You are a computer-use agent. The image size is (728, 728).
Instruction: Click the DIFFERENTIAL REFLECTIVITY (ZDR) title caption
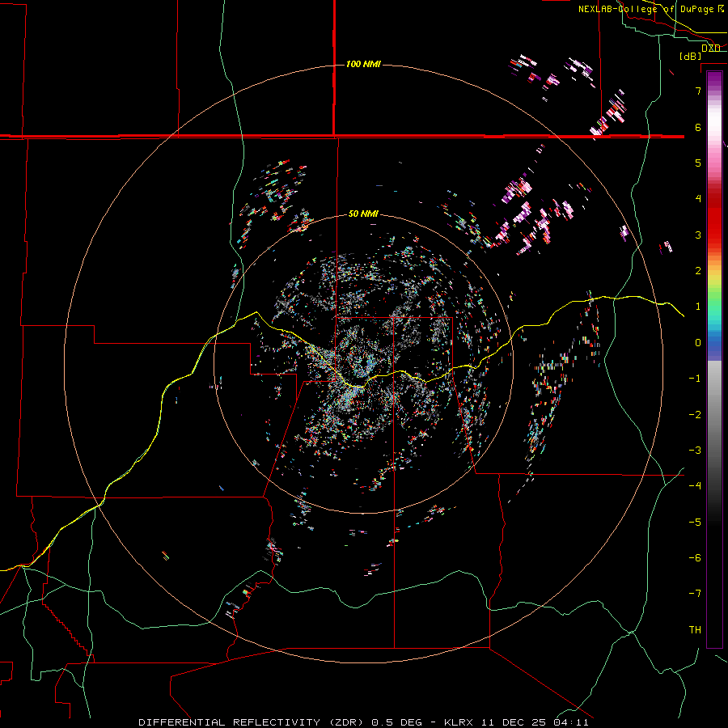click(x=363, y=722)
